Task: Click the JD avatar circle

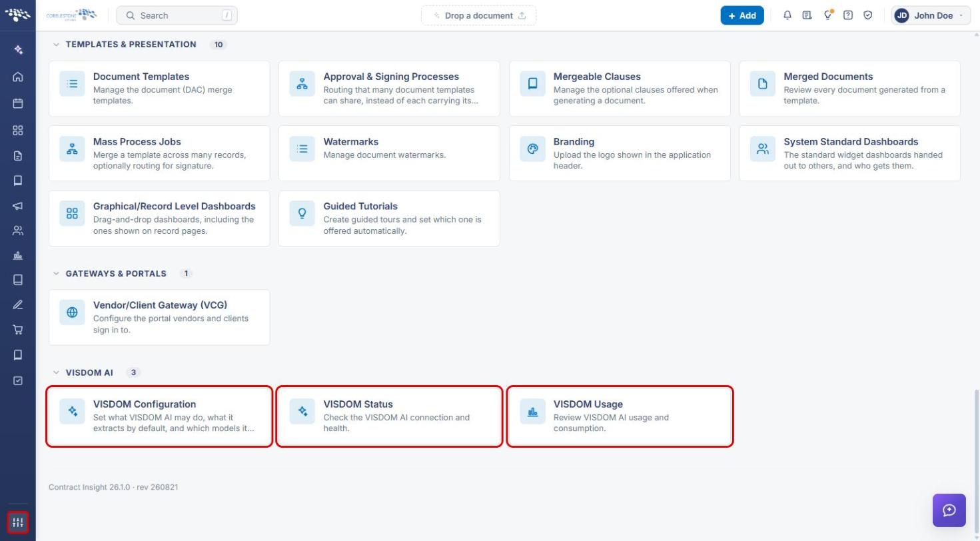Action: (902, 15)
